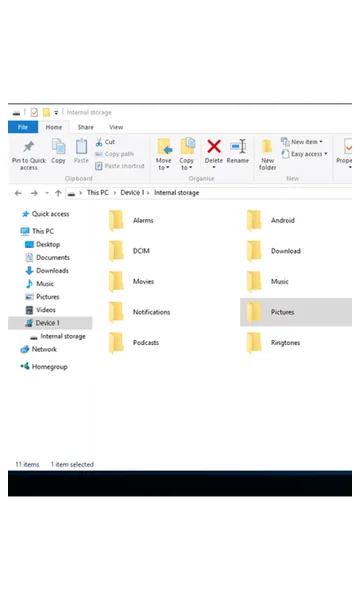
Task: Select the Android folder
Action: (x=270, y=220)
